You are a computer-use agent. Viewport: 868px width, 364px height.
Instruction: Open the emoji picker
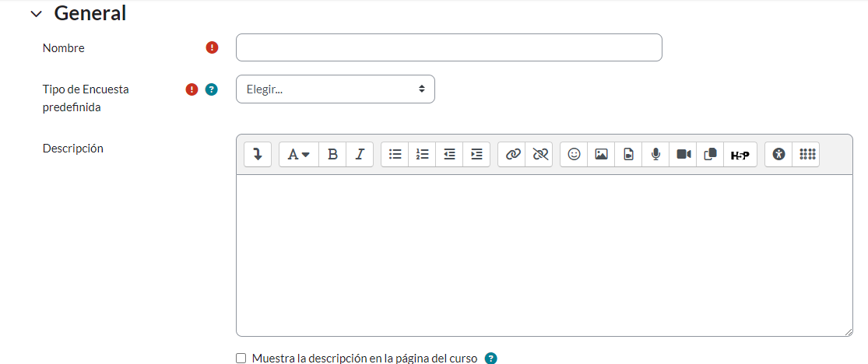[x=574, y=154]
